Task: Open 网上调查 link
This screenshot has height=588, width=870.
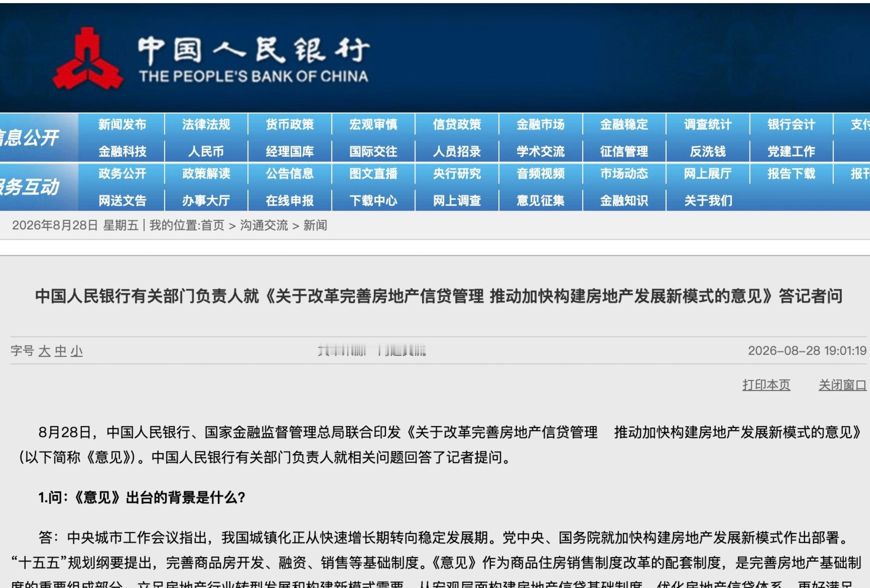Action: (x=457, y=201)
